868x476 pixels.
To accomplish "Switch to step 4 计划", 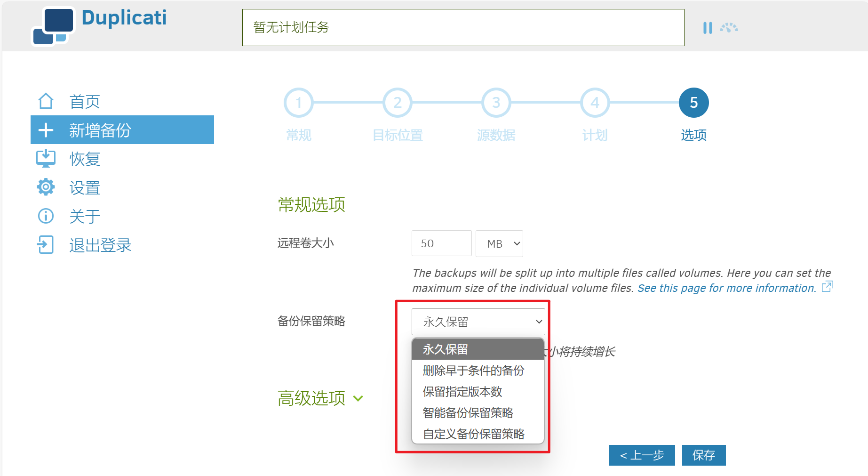I will click(x=594, y=102).
